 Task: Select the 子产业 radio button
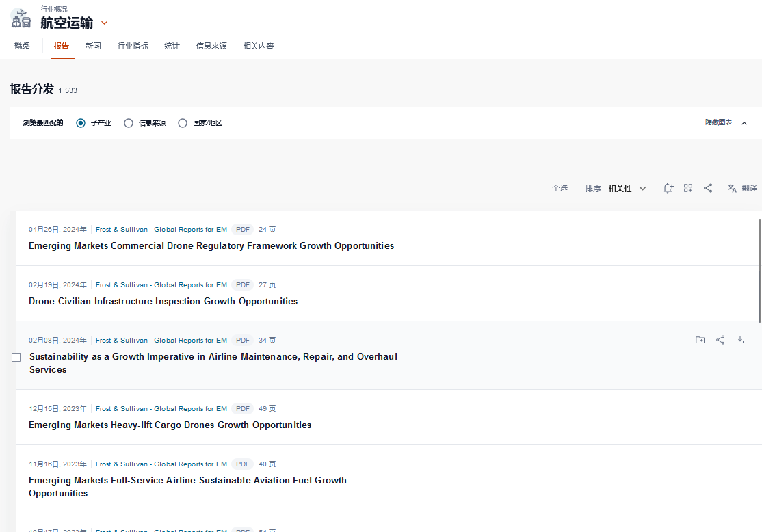[81, 123]
